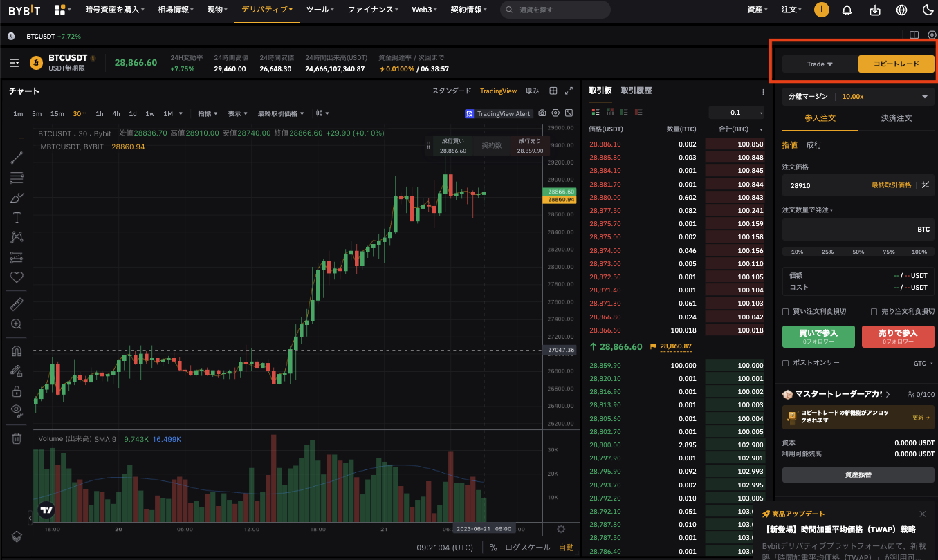Open the デリバティブ menu

tap(265, 10)
